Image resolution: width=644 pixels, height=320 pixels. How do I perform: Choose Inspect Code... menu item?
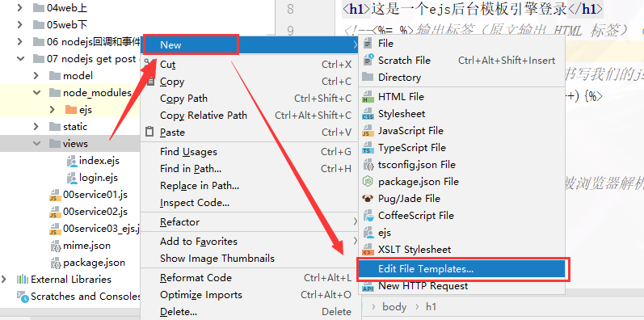pos(250,203)
